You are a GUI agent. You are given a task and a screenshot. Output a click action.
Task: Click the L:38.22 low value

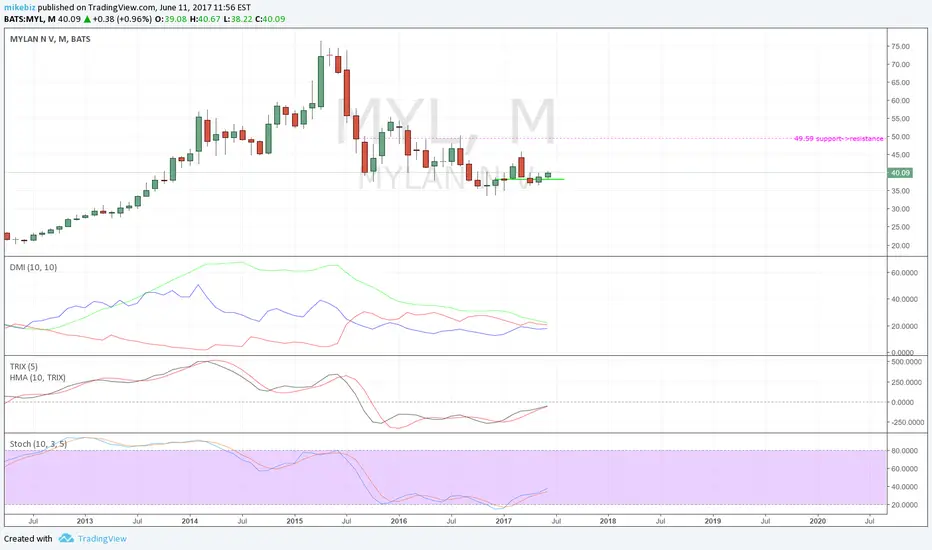(x=238, y=19)
